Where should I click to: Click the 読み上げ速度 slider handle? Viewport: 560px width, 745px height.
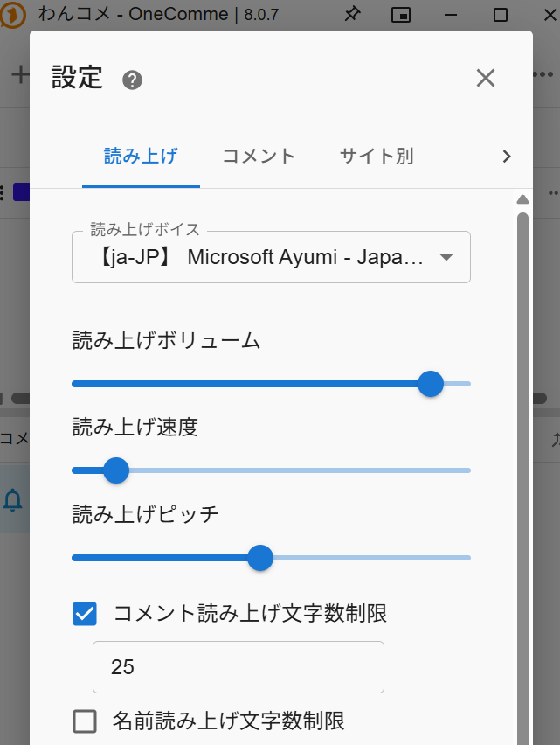pyautogui.click(x=116, y=470)
